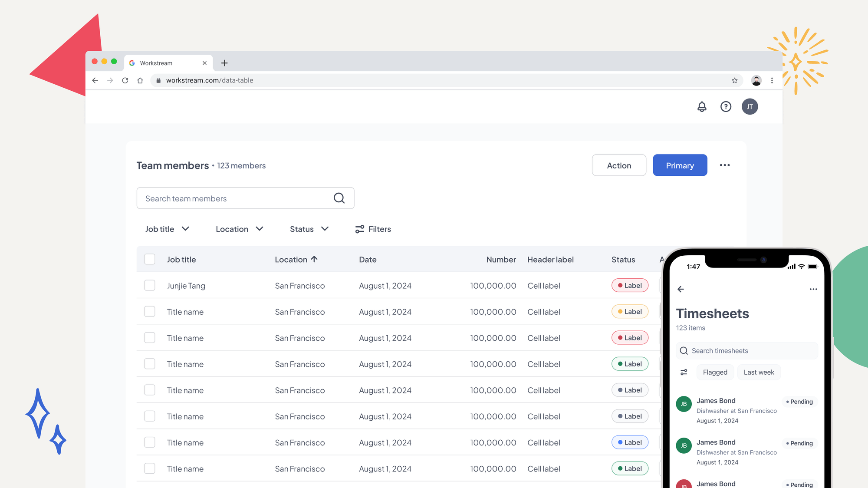
Task: Click the orange Label status badge
Action: 630,312
